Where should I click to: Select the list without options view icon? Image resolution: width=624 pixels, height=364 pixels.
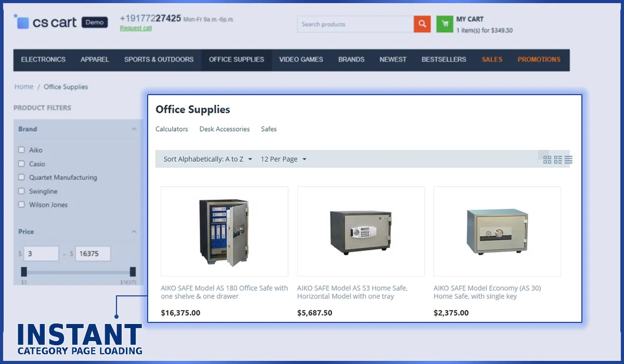coord(568,160)
